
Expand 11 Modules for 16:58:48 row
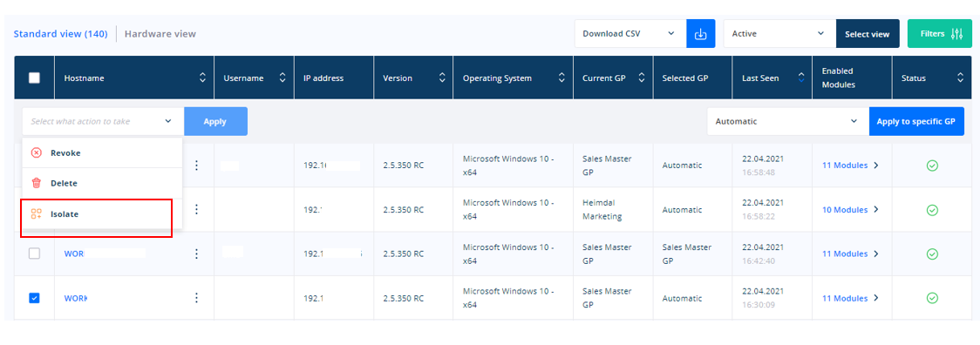coord(851,166)
